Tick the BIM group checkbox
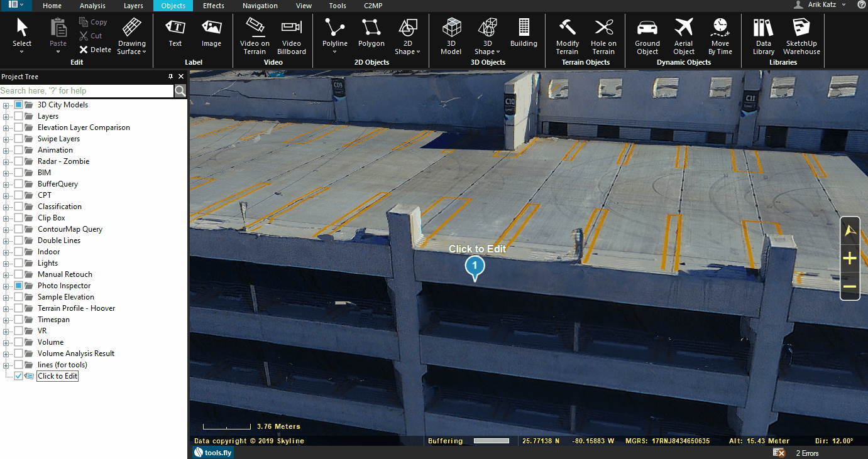Viewport: 868px width, 459px height. click(19, 173)
